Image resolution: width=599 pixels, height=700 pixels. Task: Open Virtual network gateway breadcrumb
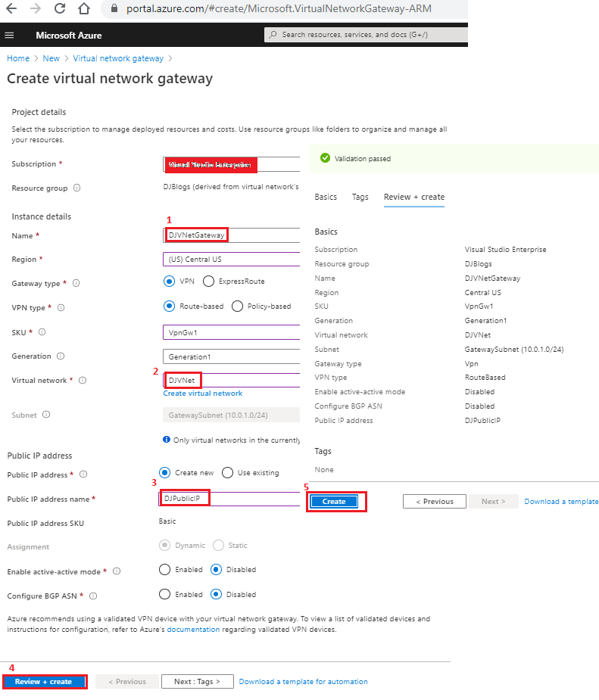(x=118, y=58)
